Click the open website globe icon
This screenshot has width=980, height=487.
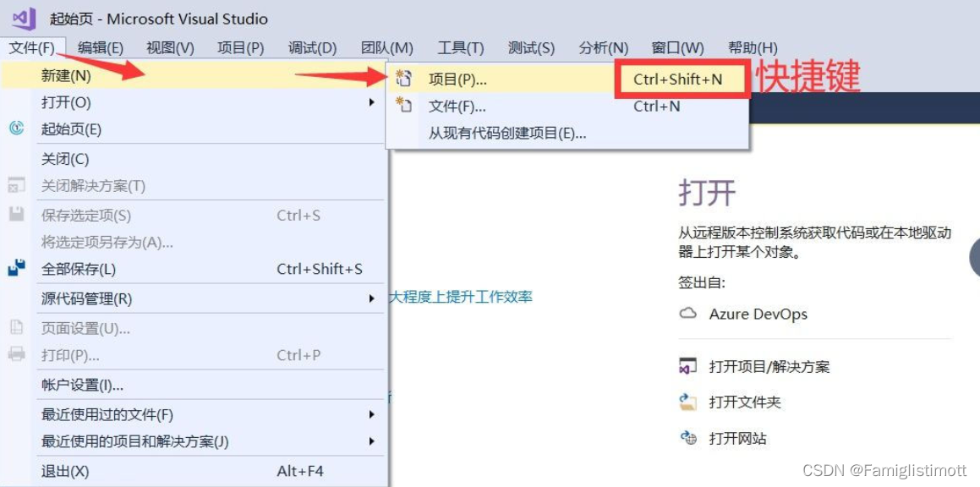(x=688, y=438)
